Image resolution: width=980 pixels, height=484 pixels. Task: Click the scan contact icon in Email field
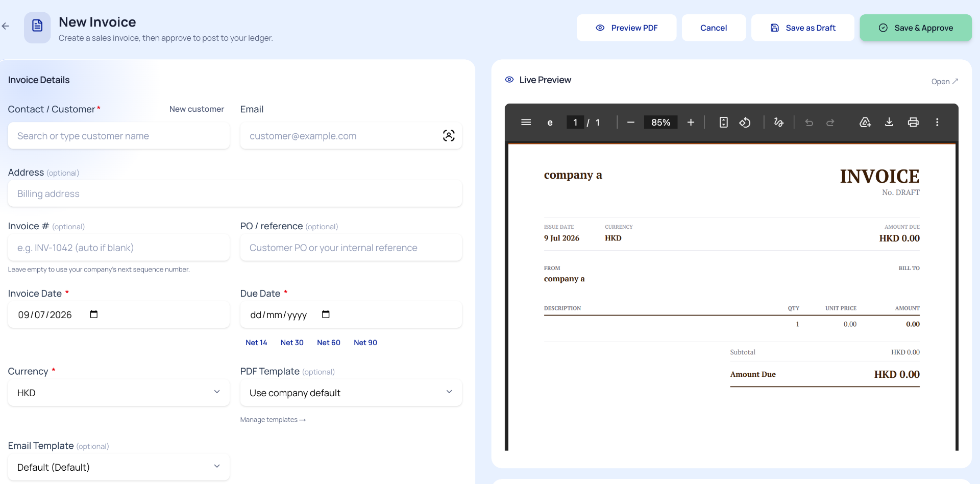point(449,136)
